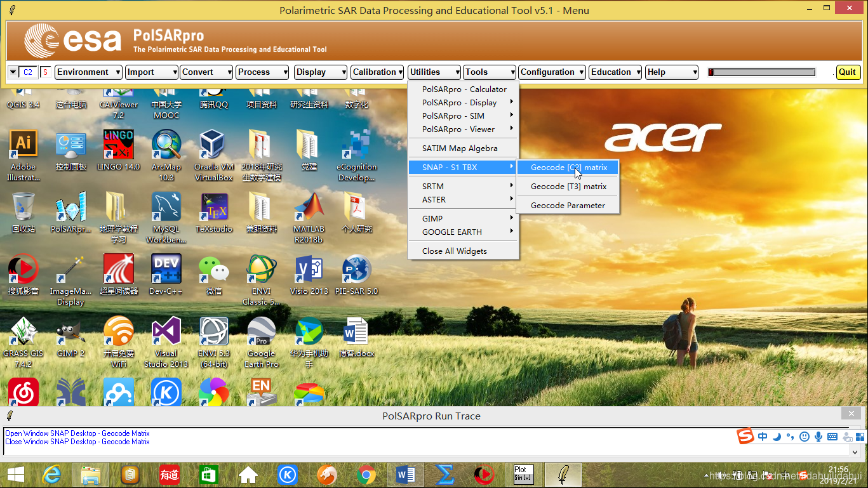Image resolution: width=868 pixels, height=488 pixels.
Task: Expand PolSARpro - SIM submenu
Action: [464, 116]
